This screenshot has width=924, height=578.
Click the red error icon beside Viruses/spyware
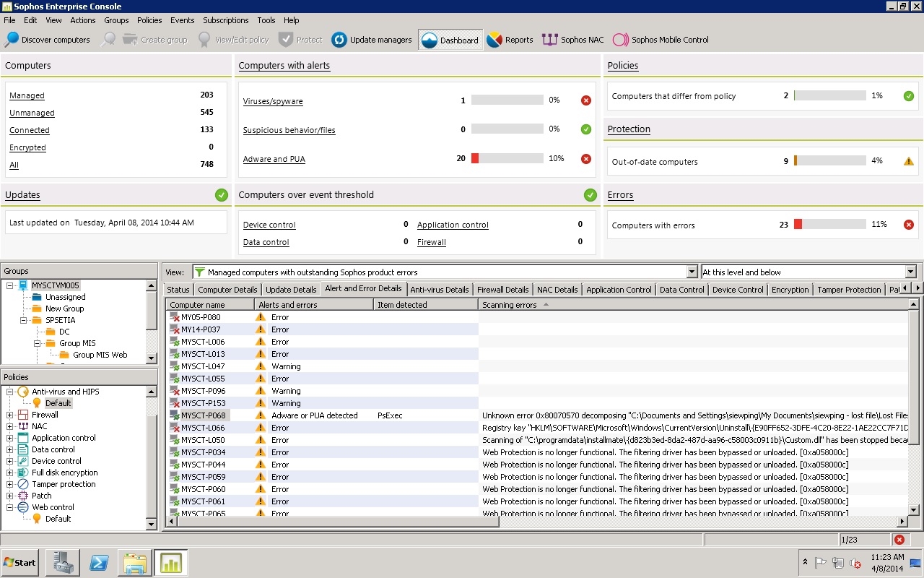click(586, 100)
